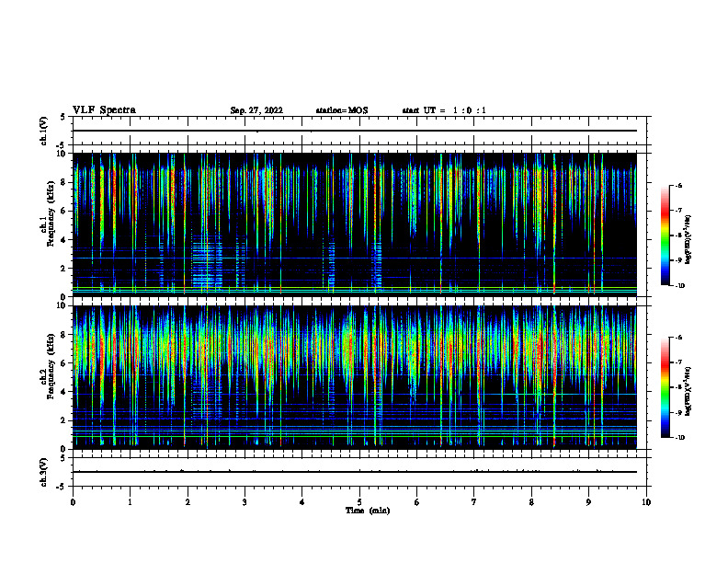Click the "ch.1(V)" axis label
Viewport: 728px width, 563px height.
click(43, 131)
